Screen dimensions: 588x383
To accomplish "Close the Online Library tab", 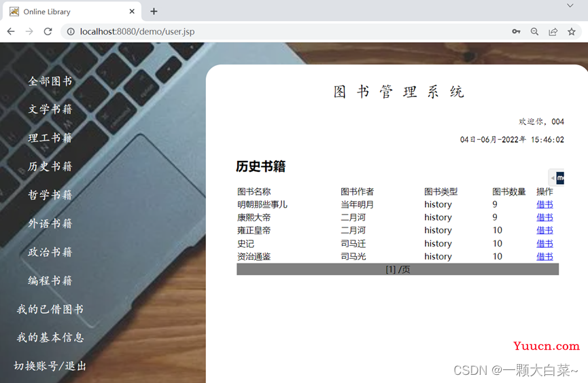I will click(132, 12).
